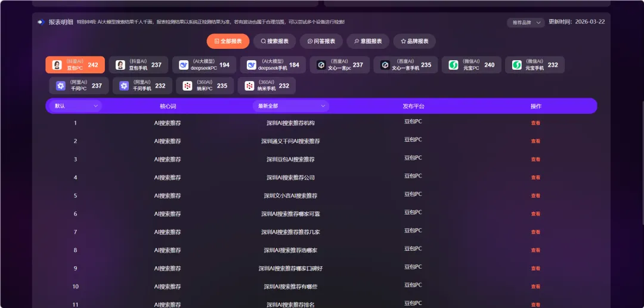Select the 全部报表 tab
This screenshot has width=644, height=308.
coord(228,41)
